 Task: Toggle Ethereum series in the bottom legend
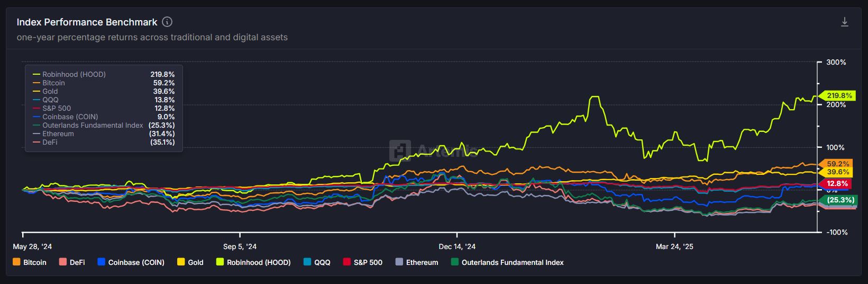417,262
